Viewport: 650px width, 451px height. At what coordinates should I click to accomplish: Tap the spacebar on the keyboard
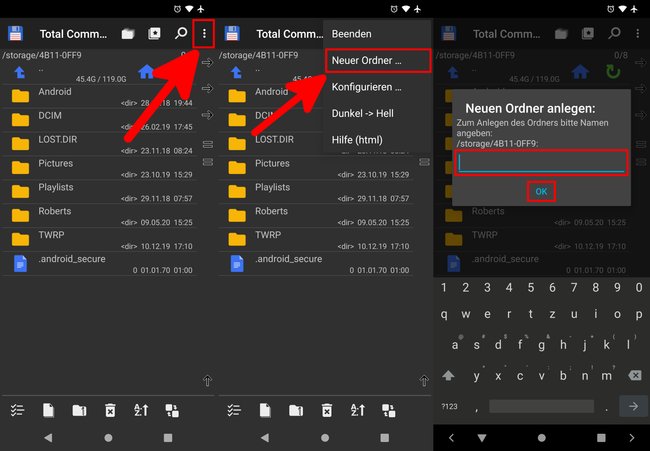tap(541, 406)
